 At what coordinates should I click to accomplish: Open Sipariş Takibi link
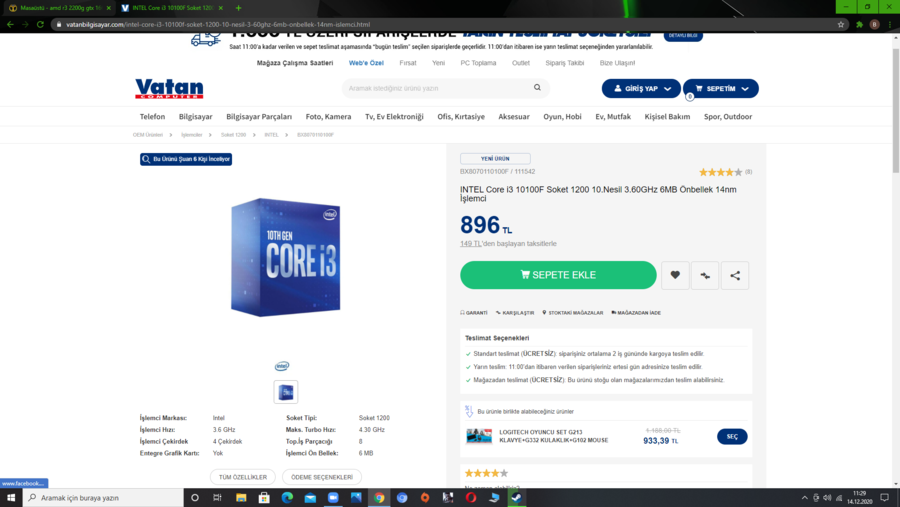pos(564,63)
